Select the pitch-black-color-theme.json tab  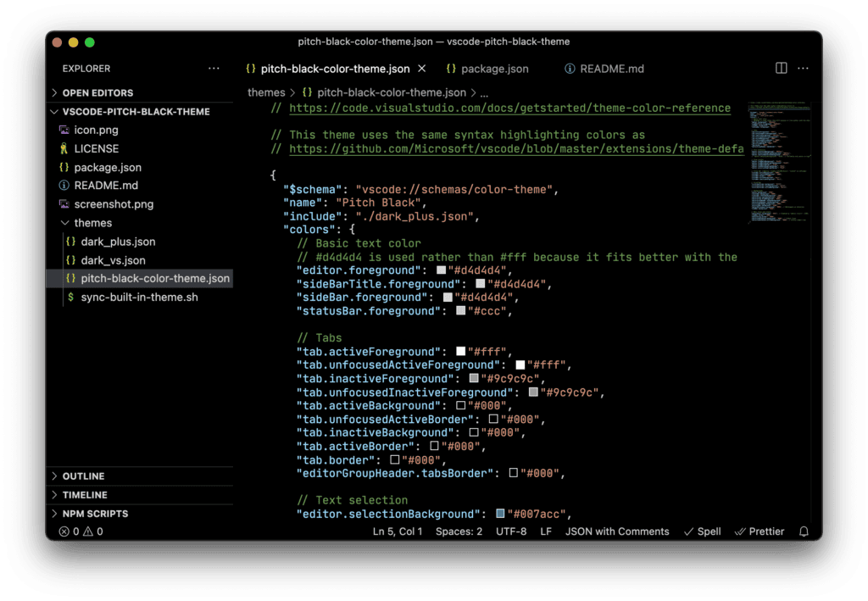tap(336, 69)
